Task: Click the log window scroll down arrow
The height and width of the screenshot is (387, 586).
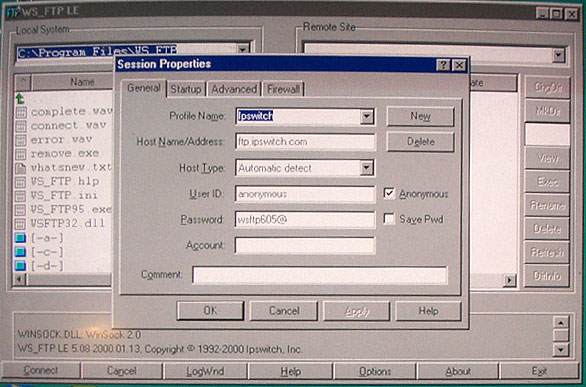Action: click(x=561, y=350)
